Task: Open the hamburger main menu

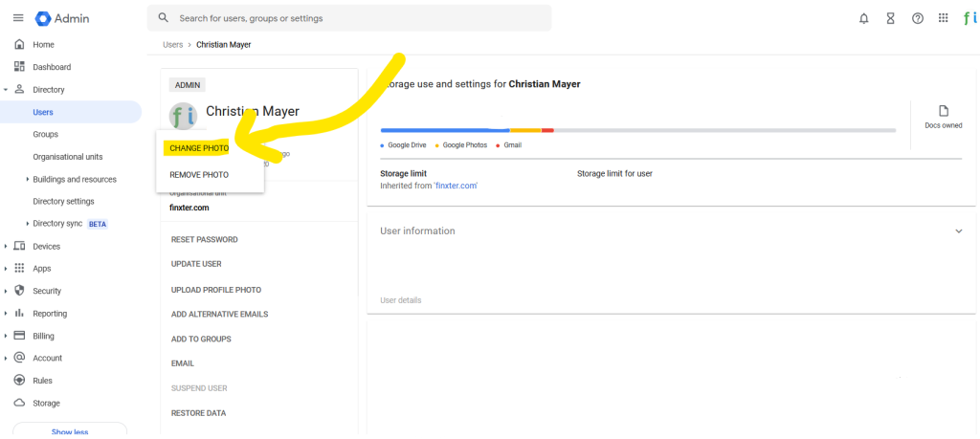Action: [18, 18]
